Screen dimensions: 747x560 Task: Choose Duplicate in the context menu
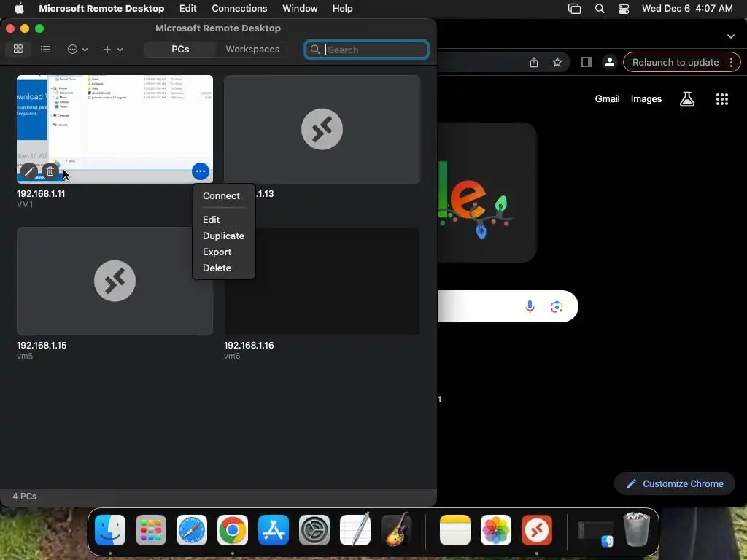(223, 236)
